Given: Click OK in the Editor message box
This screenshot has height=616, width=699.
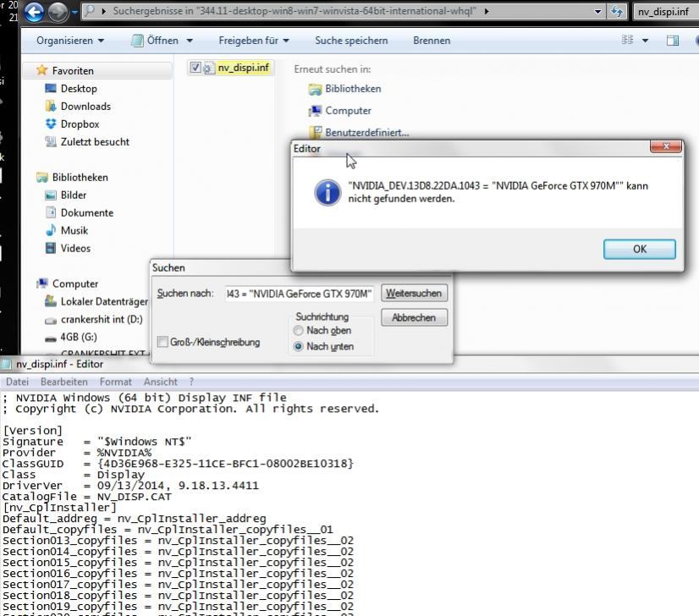Looking at the screenshot, I should coord(639,249).
